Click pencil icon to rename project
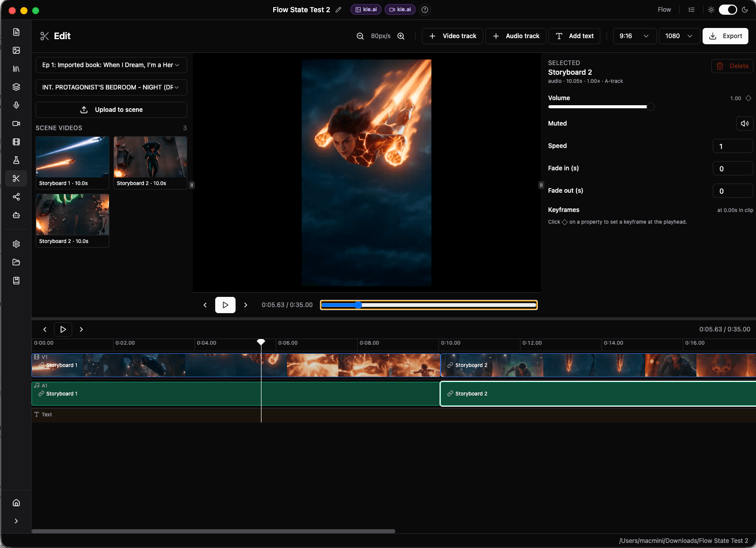Viewport: 756px width, 548px height. pos(338,10)
